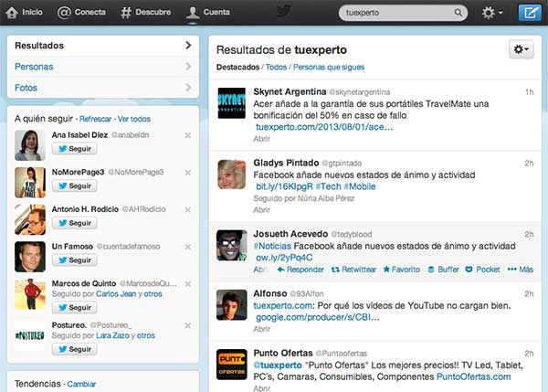Open Más options on Josueth tweet
The height and width of the screenshot is (392, 548).
521,270
